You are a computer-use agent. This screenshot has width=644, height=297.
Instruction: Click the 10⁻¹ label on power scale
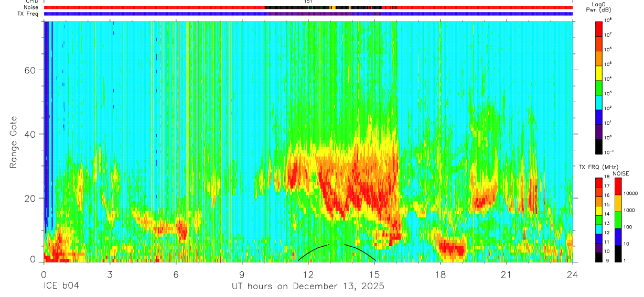point(610,152)
